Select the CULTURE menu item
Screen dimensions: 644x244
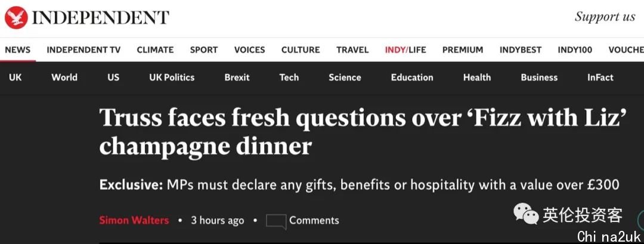pyautogui.click(x=301, y=50)
